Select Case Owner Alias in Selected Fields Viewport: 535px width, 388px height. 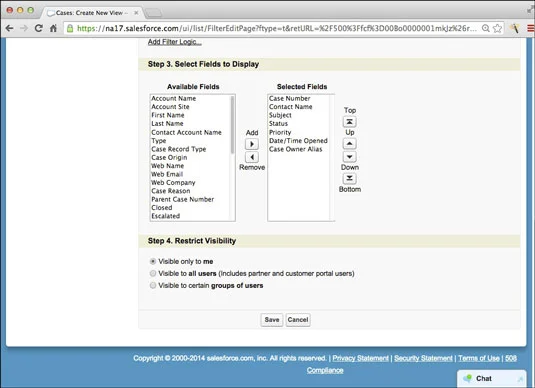coord(295,149)
